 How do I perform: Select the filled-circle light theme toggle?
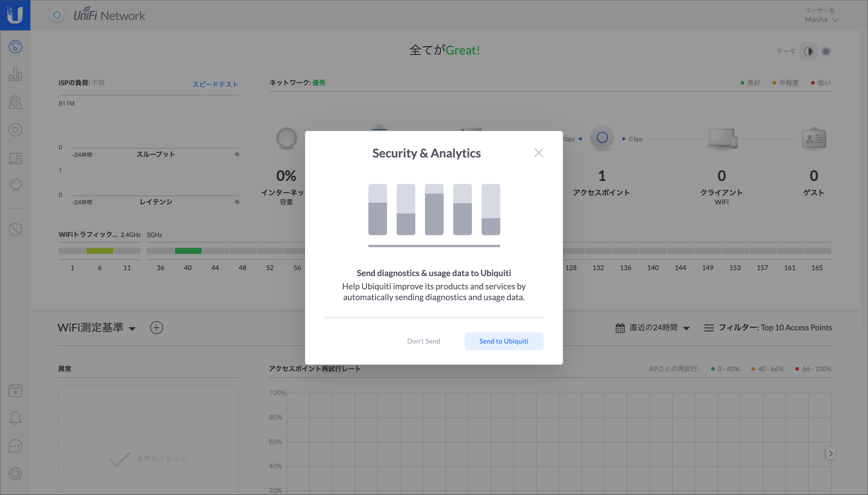click(826, 51)
